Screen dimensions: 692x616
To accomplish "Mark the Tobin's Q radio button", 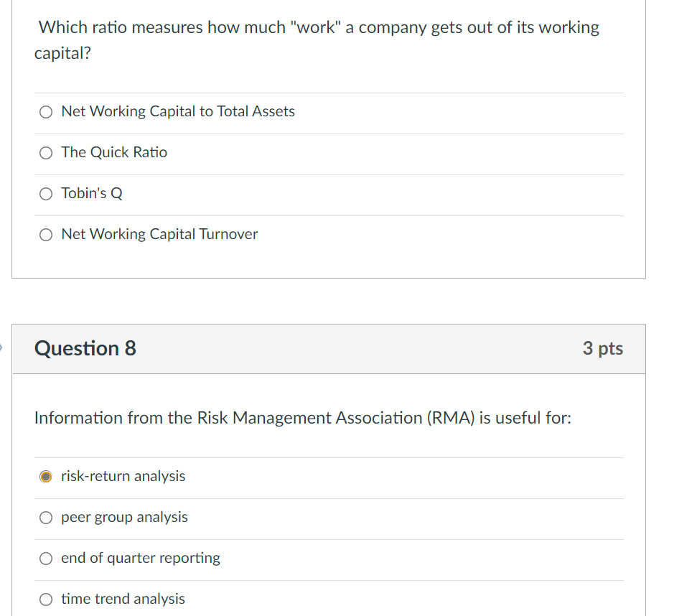I will pyautogui.click(x=46, y=194).
